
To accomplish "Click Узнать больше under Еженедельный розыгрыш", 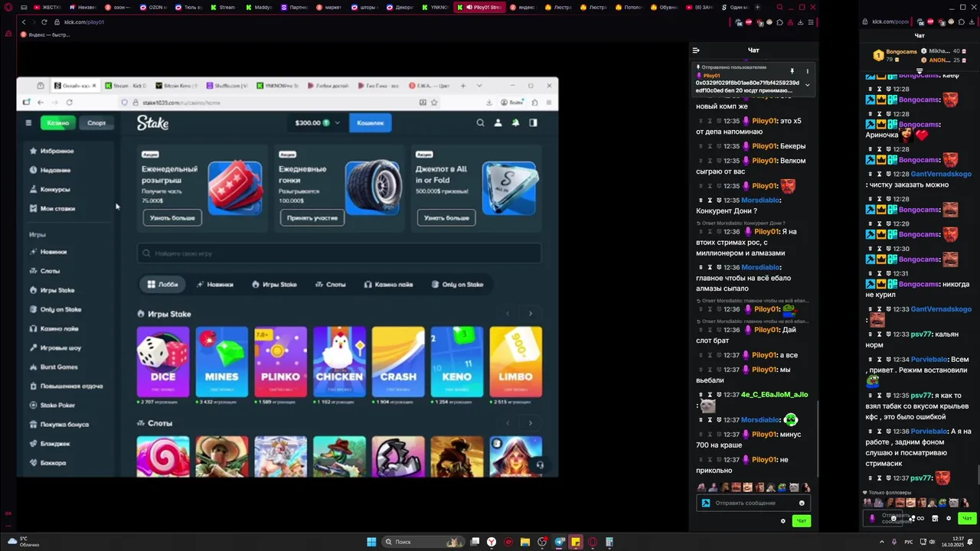I will point(172,217).
